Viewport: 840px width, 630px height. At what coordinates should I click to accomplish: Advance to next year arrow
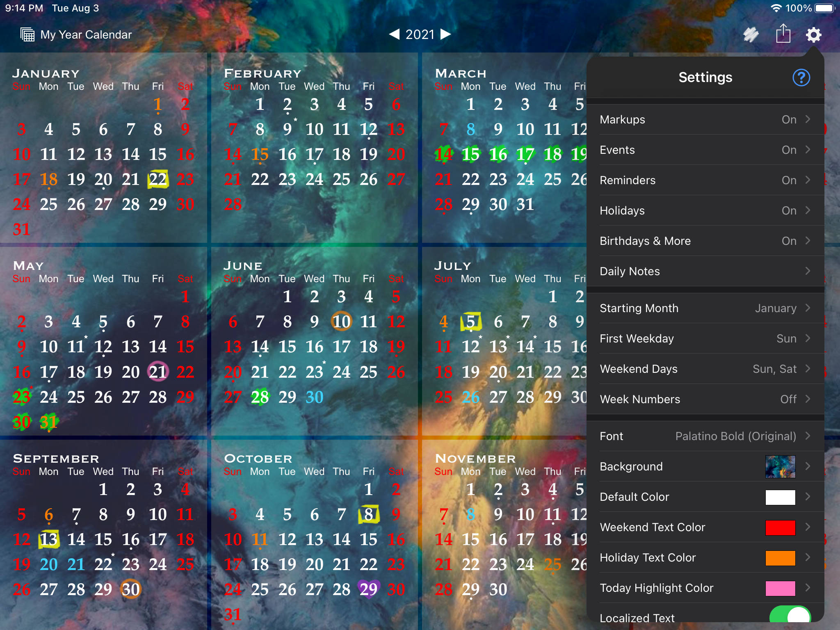[446, 34]
